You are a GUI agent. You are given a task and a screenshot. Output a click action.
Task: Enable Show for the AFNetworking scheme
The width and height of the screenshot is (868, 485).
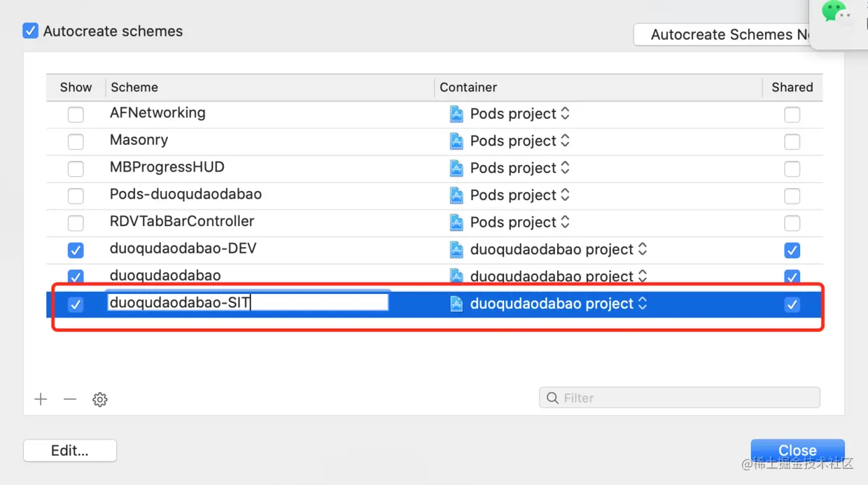pos(76,114)
